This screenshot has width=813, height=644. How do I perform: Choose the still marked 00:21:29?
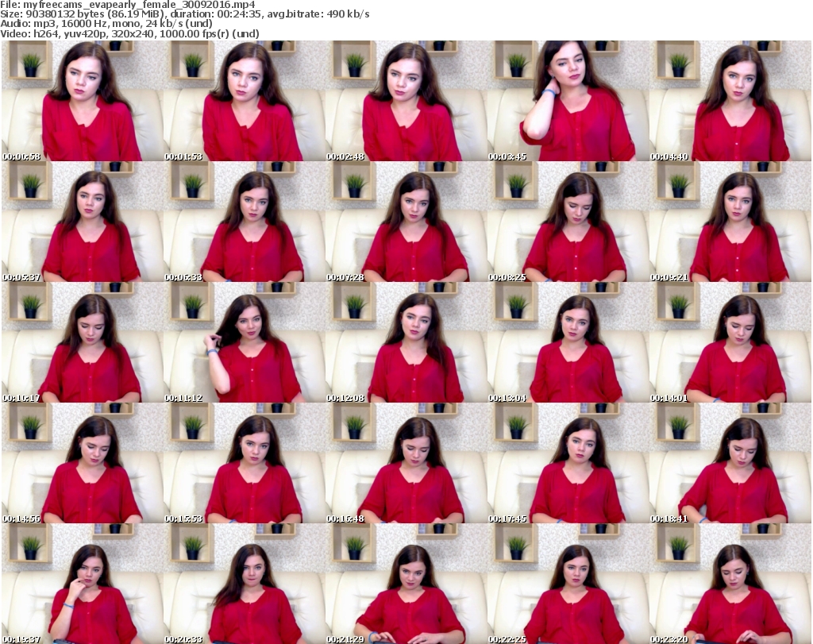click(x=406, y=584)
